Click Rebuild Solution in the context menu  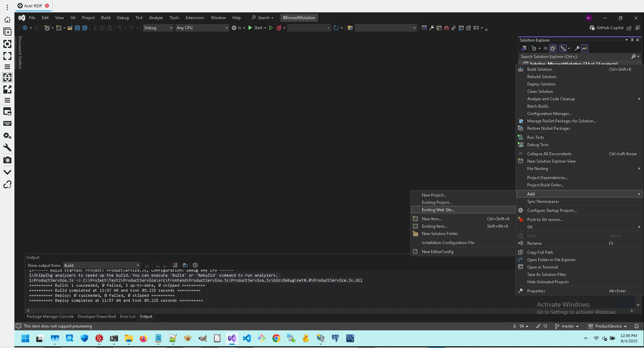(579, 77)
